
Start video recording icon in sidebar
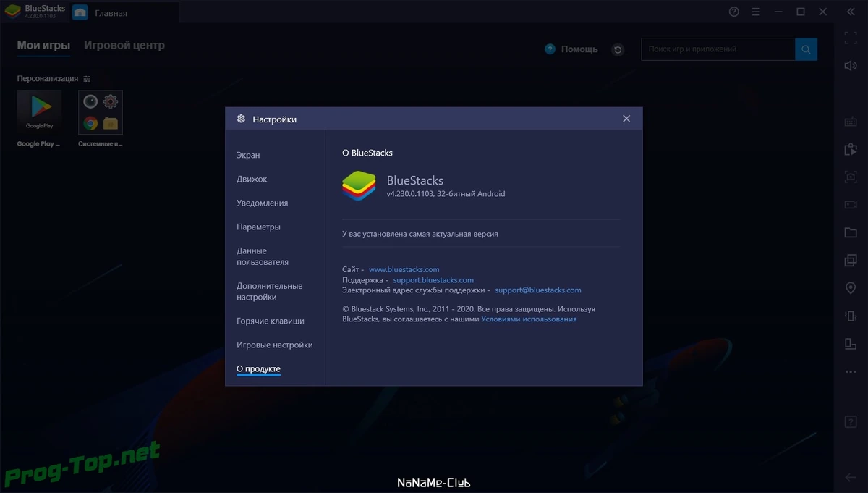tap(851, 205)
